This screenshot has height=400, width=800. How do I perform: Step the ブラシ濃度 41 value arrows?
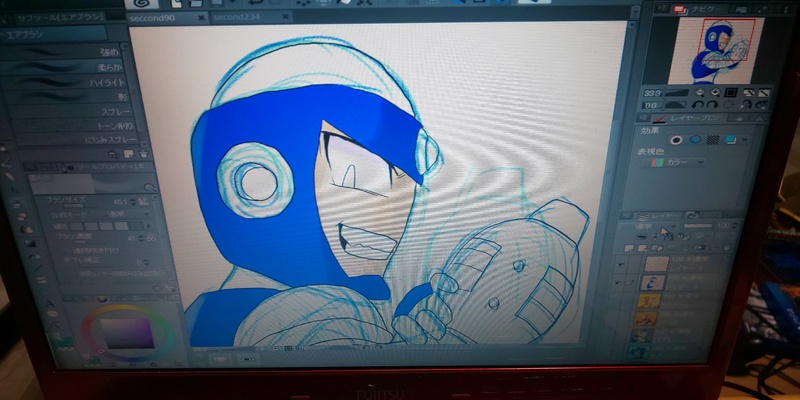coord(140,238)
